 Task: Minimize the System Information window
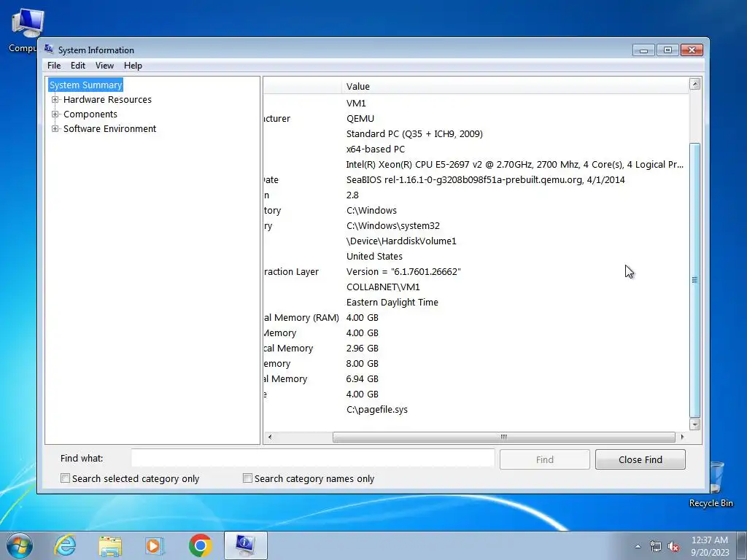click(x=643, y=50)
